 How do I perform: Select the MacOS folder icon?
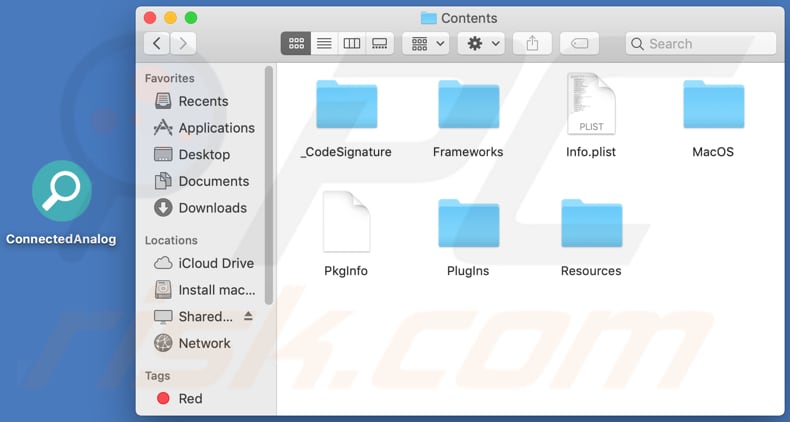pyautogui.click(x=713, y=104)
